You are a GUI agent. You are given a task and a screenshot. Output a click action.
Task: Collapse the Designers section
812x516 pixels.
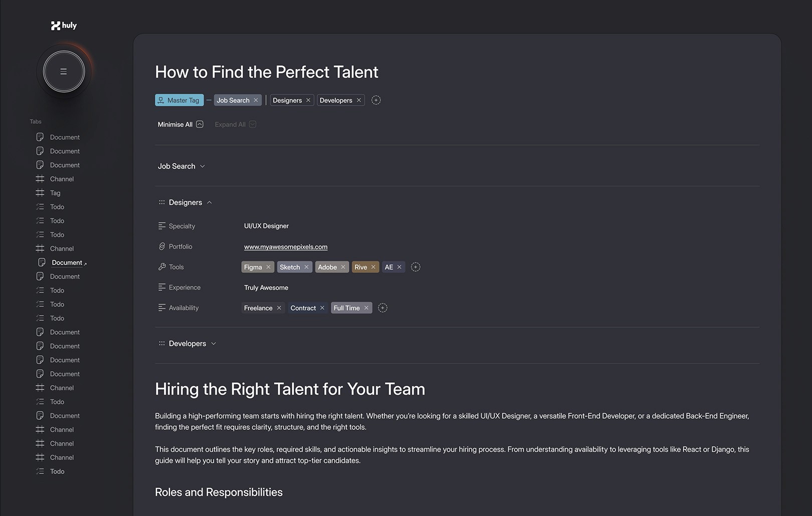(210, 202)
